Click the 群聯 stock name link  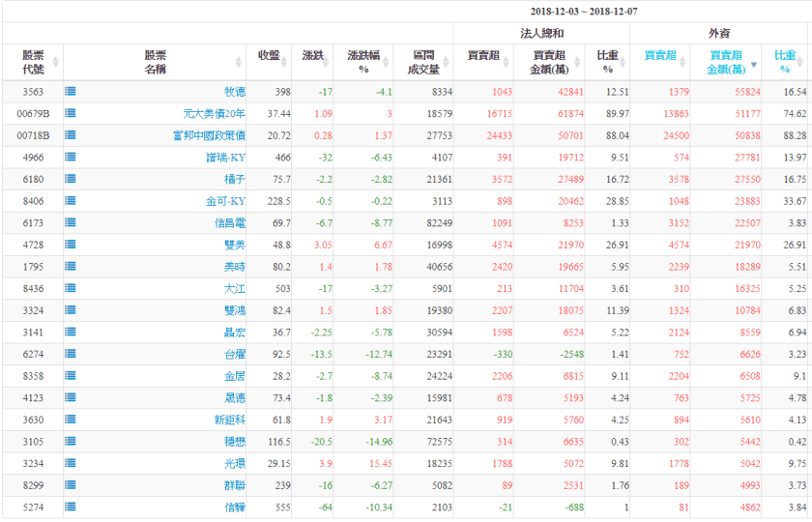click(235, 485)
